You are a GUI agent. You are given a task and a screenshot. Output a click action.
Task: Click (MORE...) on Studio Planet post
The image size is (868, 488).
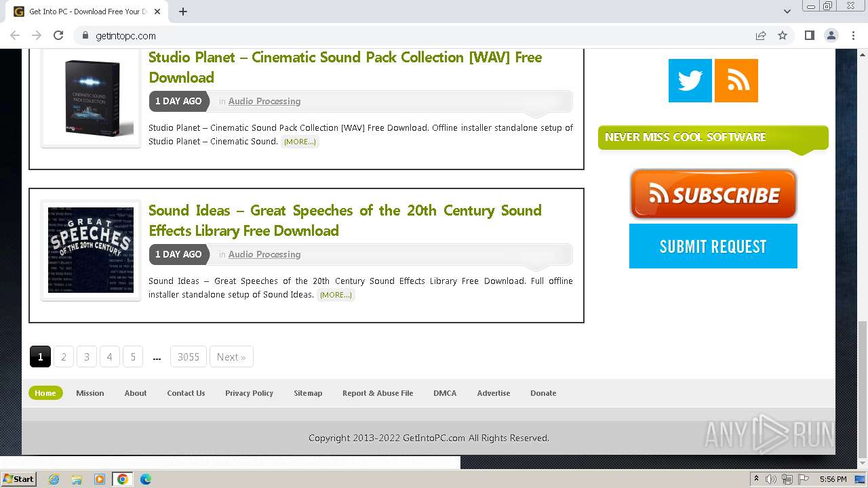[300, 142]
